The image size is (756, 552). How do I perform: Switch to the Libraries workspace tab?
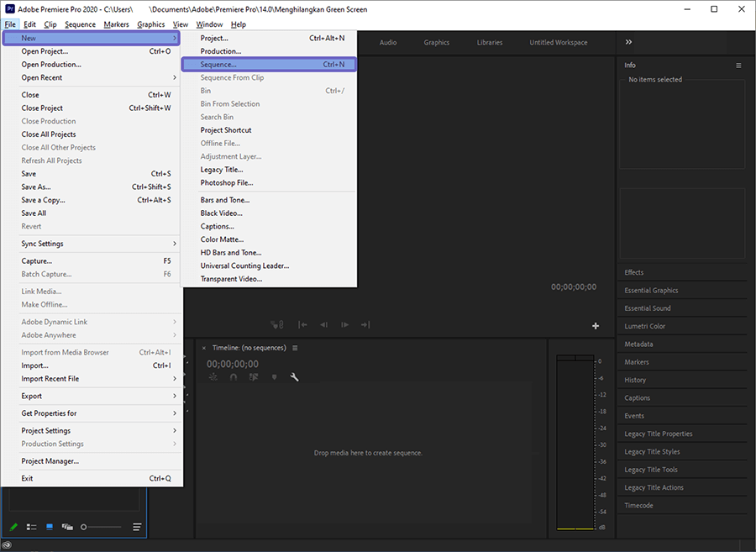point(490,42)
